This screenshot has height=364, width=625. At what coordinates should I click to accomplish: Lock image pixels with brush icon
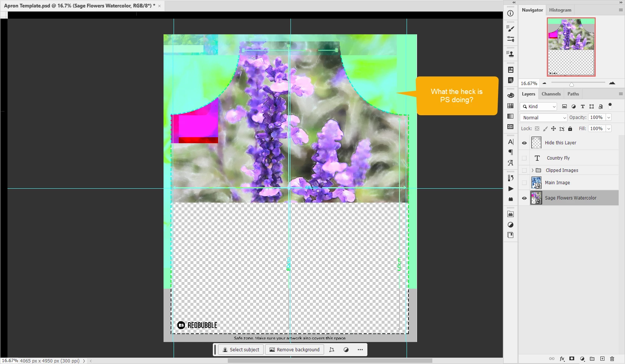(545, 129)
